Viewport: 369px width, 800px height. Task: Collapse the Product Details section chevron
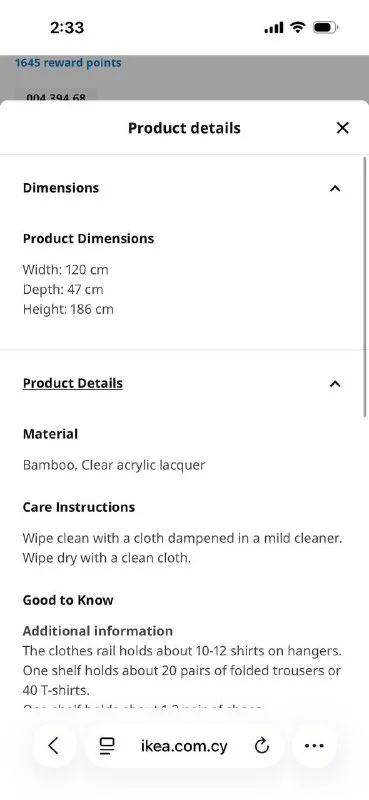click(335, 384)
